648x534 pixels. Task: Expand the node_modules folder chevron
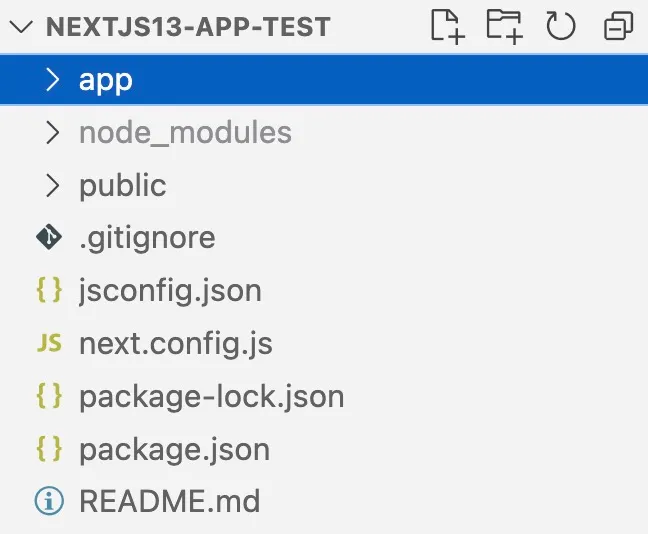tap(52, 132)
